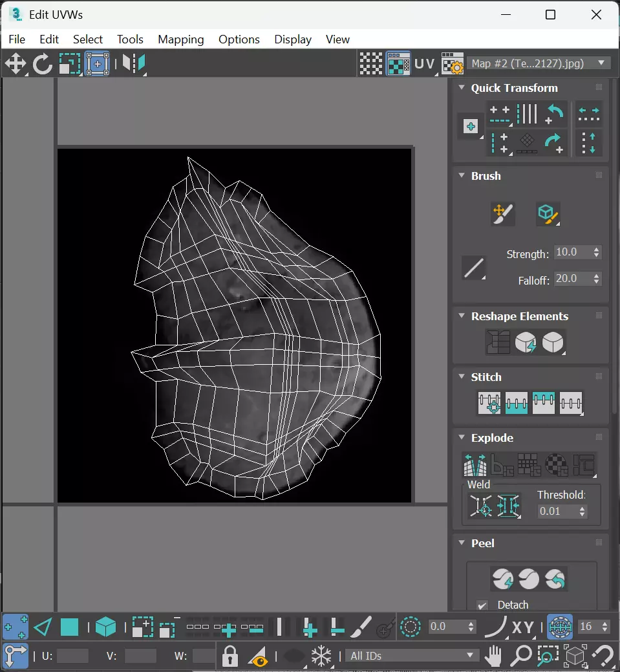Click Target Weld icon
This screenshot has width=620, height=672.
(x=481, y=506)
